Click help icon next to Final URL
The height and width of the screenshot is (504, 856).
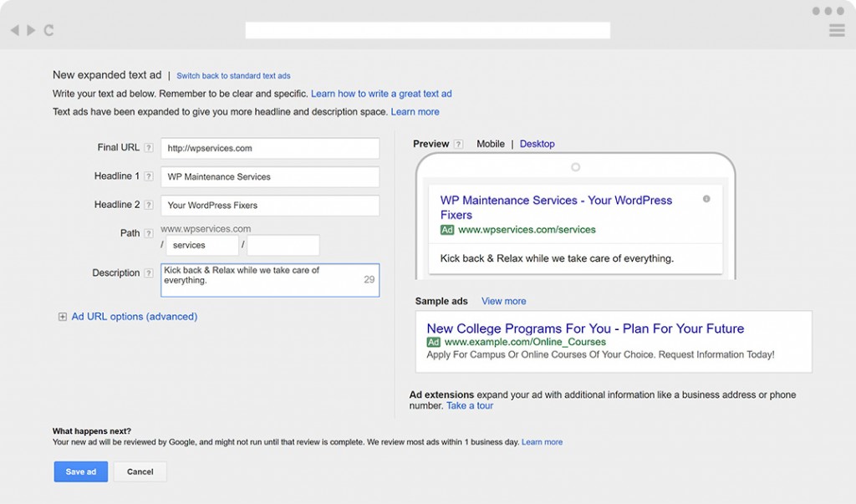click(x=148, y=148)
